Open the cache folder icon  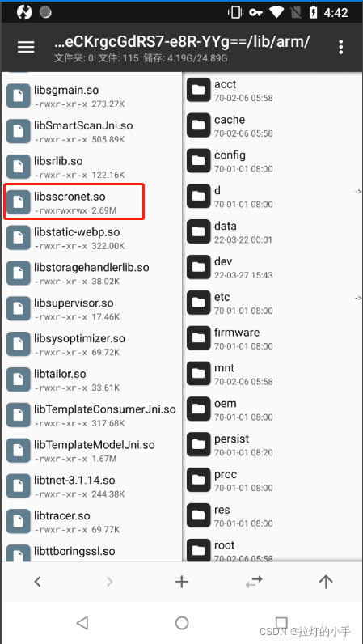[198, 125]
